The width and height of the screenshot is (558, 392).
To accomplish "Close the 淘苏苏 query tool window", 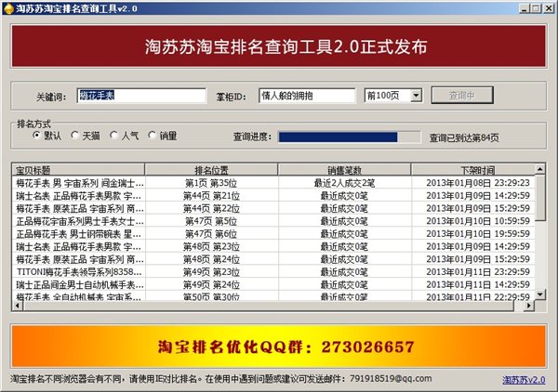I will 549,8.
